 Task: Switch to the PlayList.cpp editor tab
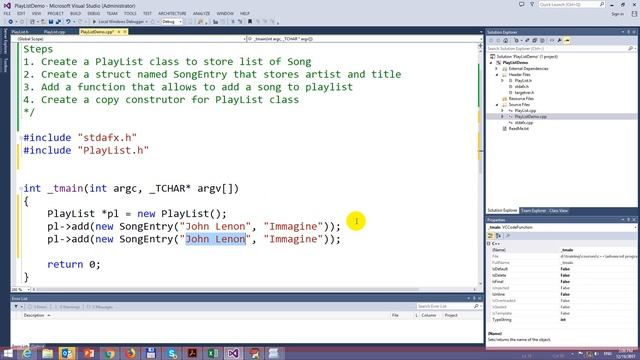click(54, 32)
